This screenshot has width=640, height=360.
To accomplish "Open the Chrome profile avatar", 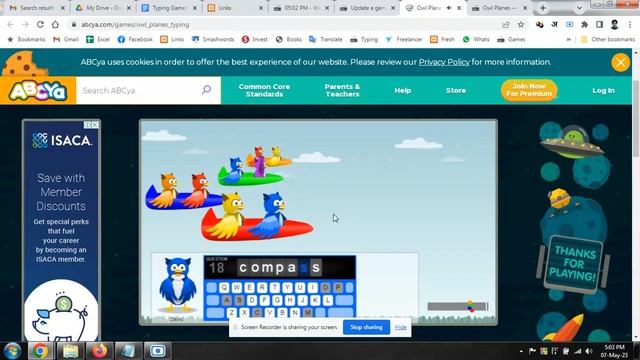I will coord(614,24).
